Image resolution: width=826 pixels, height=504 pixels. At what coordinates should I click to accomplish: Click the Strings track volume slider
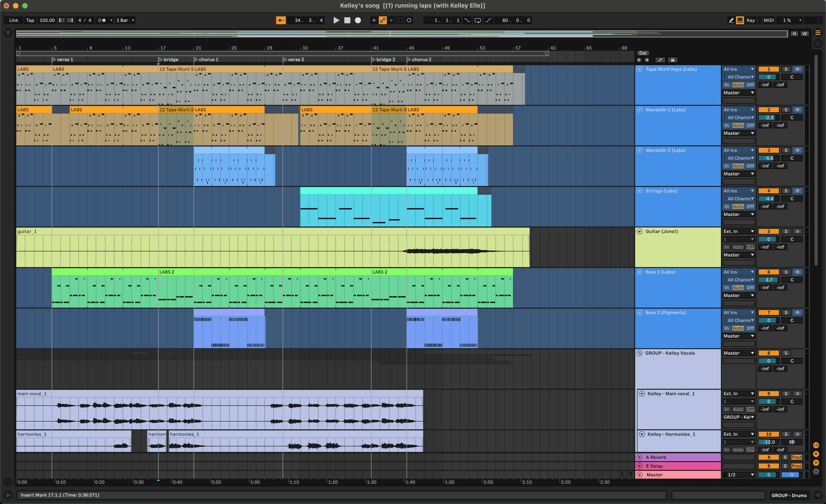pos(769,199)
